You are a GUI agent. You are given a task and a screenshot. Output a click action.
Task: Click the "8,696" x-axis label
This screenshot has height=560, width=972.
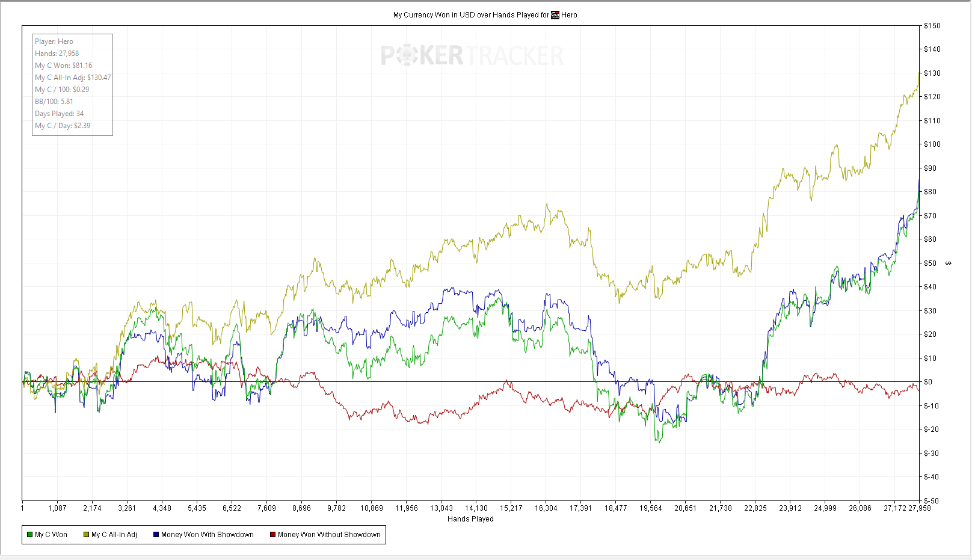(x=302, y=508)
